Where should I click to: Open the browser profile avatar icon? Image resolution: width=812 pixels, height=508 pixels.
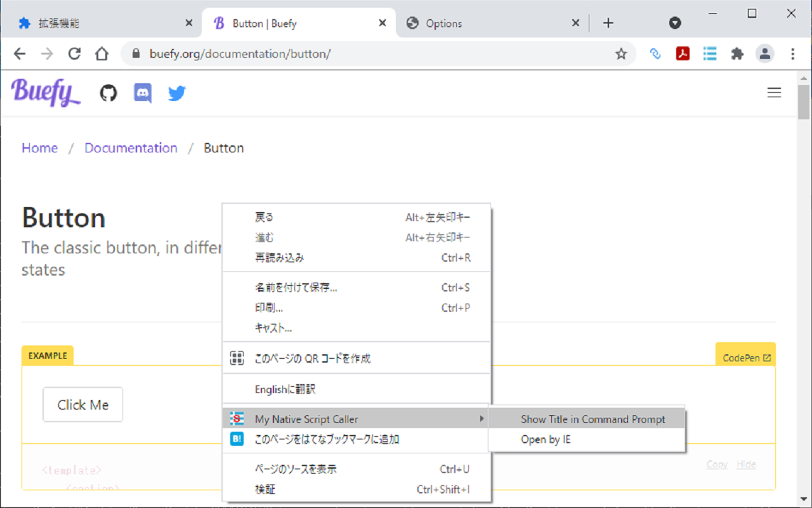(765, 53)
